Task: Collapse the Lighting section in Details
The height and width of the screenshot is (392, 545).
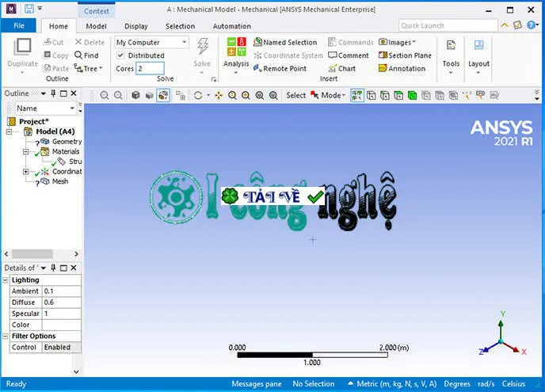Action: click(x=6, y=280)
